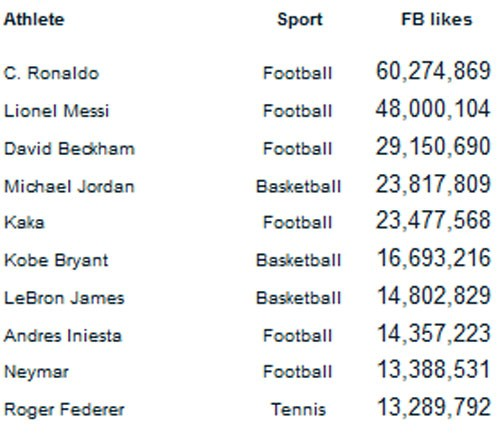Click the 60,274,869 likes value
Viewport: 500px width, 437px height.
click(433, 71)
